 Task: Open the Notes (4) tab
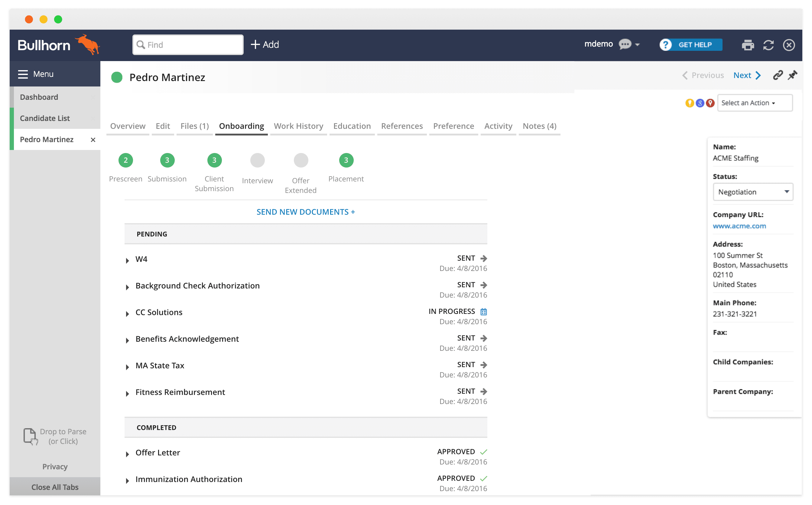click(x=539, y=126)
